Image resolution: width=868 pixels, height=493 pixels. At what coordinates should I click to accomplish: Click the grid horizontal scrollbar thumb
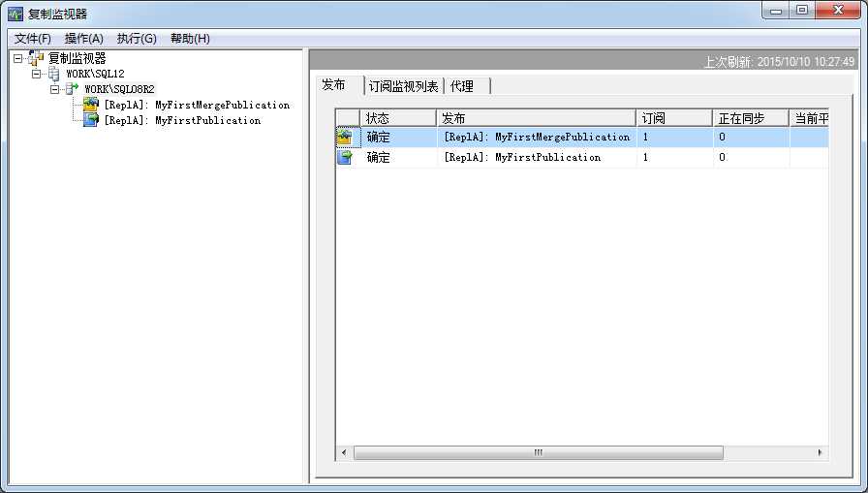(x=538, y=452)
